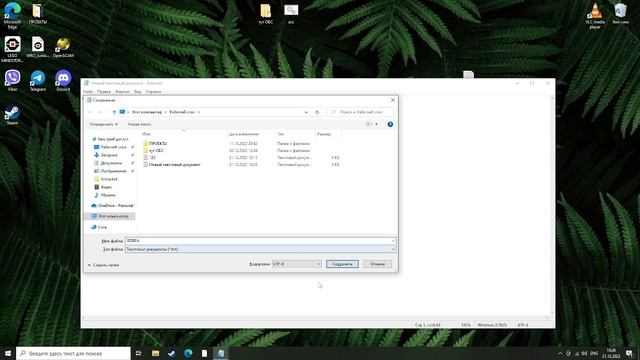The width and height of the screenshot is (640, 360).
Task: Click the Сохранить (Save) button
Action: click(x=342, y=264)
